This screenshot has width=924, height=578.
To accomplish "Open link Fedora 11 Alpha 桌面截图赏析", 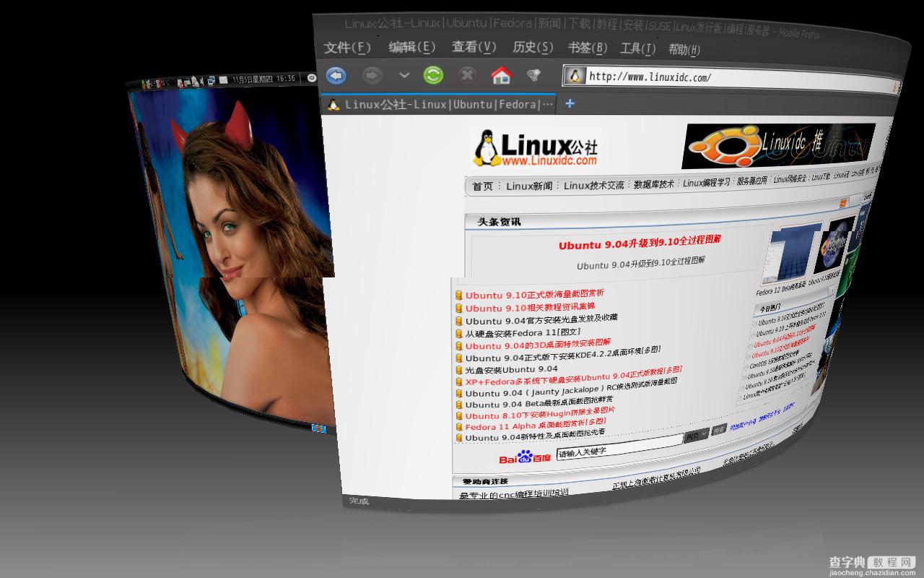I will pos(536,424).
